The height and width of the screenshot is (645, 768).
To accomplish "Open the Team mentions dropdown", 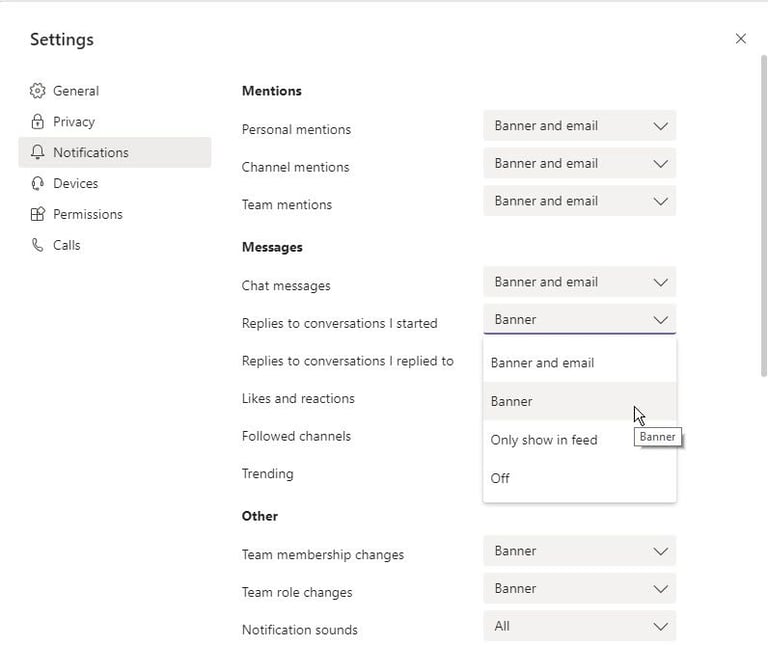I will 579,201.
